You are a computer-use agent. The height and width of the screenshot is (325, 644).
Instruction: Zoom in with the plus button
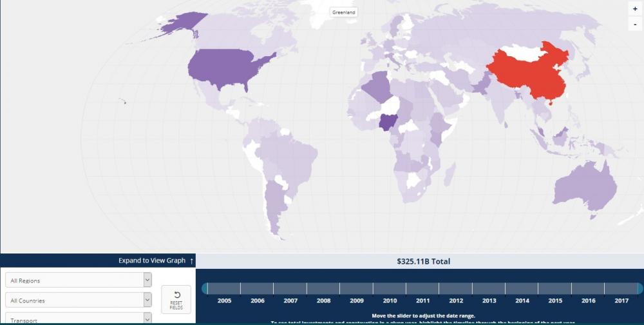pyautogui.click(x=635, y=9)
